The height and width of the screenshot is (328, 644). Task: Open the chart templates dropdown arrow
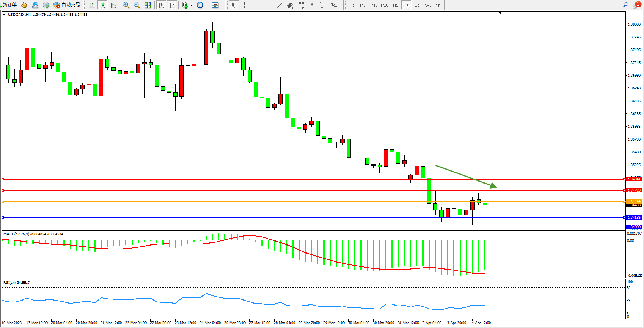(222, 5)
